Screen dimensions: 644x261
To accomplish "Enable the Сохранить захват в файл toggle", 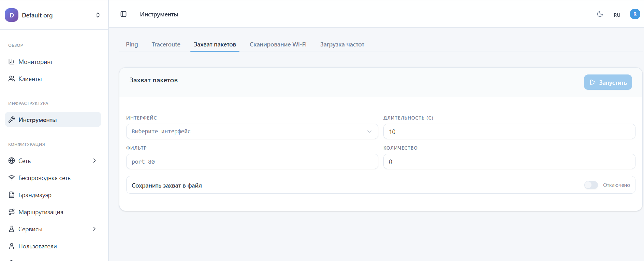I will [591, 185].
